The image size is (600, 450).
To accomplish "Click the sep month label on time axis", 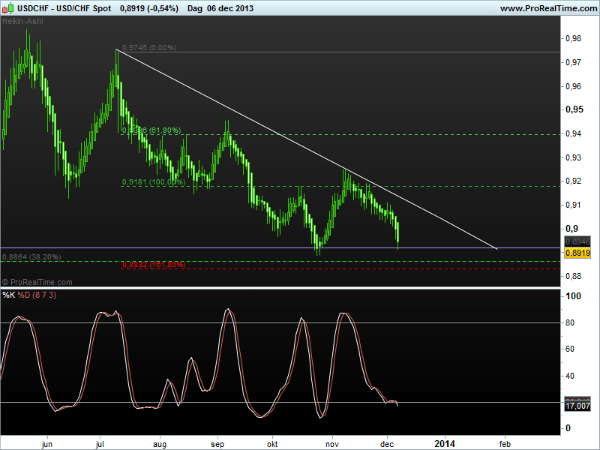I will click(x=217, y=444).
